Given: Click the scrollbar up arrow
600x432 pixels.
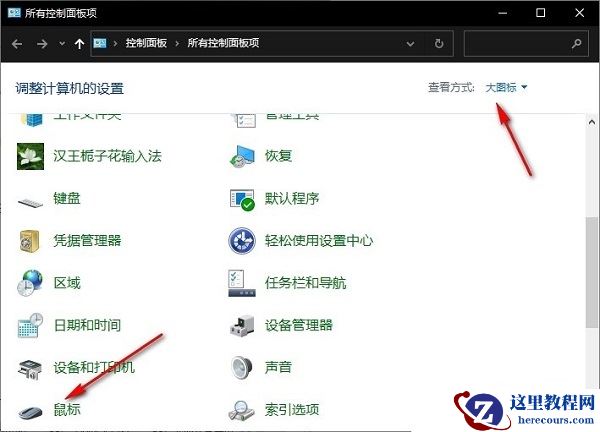Looking at the screenshot, I should click(592, 122).
